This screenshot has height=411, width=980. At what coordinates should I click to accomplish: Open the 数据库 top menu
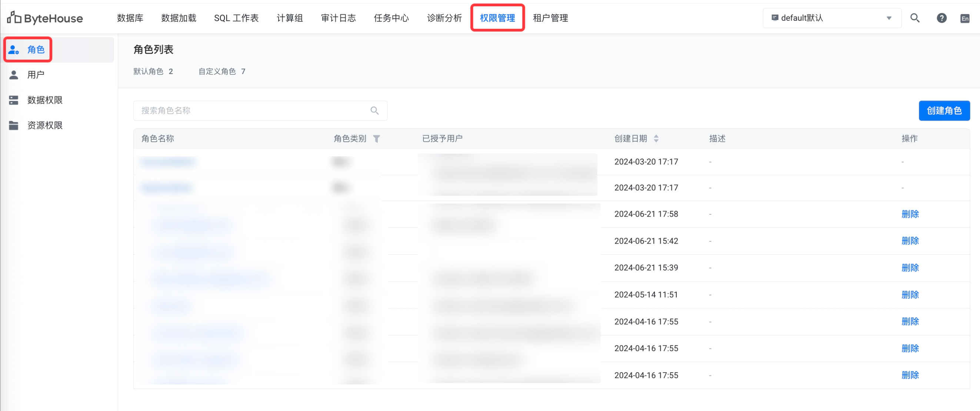tap(130, 18)
